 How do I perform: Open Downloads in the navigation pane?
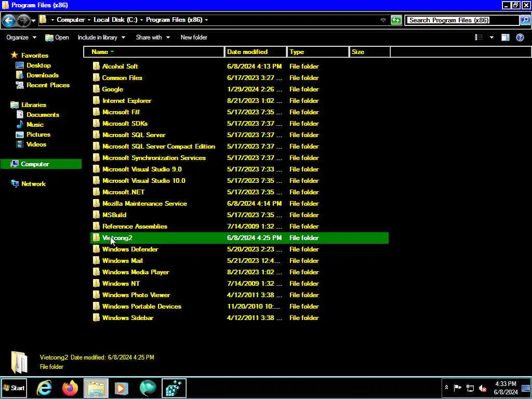coord(43,75)
